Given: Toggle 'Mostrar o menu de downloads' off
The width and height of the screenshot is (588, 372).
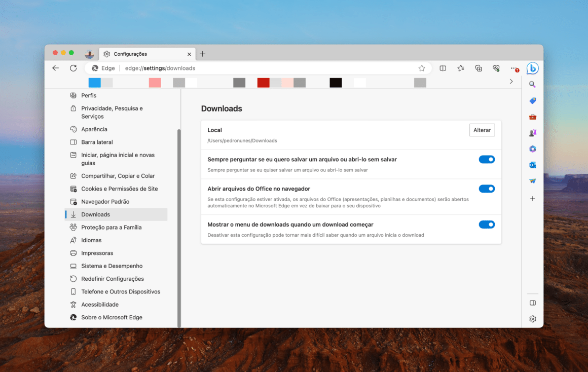Looking at the screenshot, I should 487,224.
